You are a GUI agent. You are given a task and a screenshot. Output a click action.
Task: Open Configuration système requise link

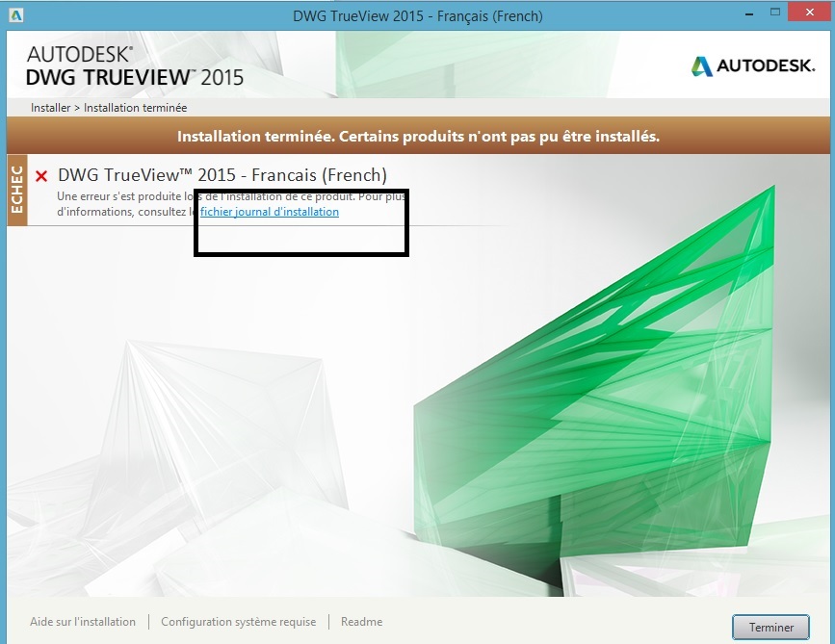coord(239,622)
